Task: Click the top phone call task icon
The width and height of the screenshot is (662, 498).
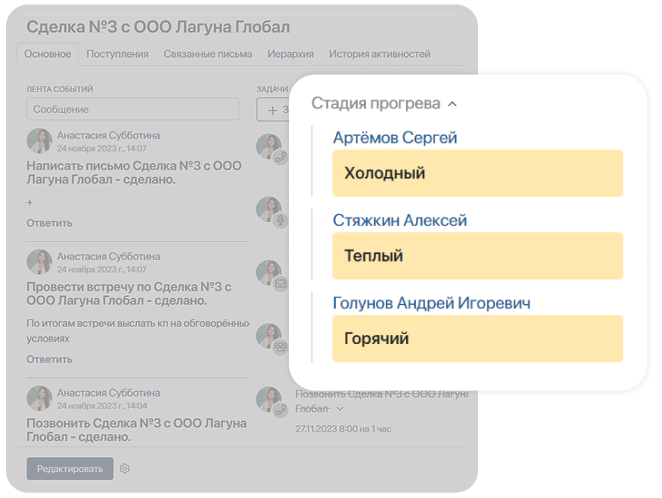Action: click(280, 157)
